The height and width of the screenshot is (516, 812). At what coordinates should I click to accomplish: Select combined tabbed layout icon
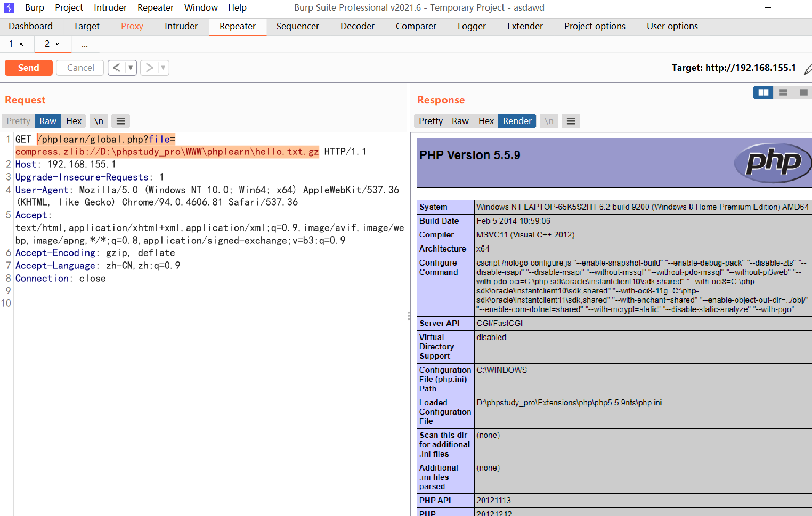803,93
